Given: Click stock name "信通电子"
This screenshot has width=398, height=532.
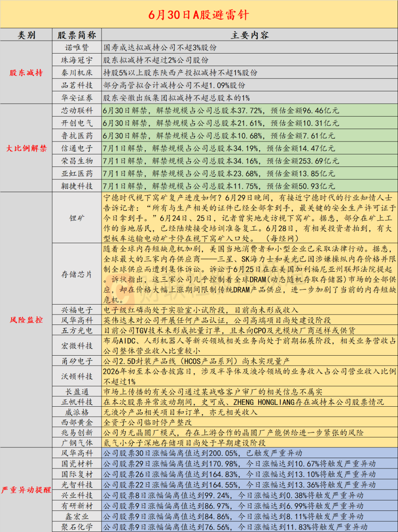Looking at the screenshot, I should click(x=77, y=148).
